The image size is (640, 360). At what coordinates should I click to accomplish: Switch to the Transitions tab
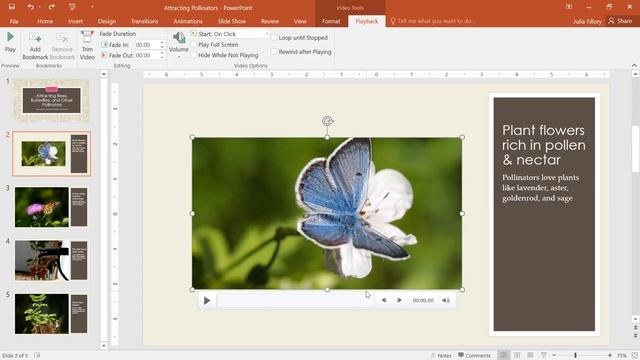point(144,21)
